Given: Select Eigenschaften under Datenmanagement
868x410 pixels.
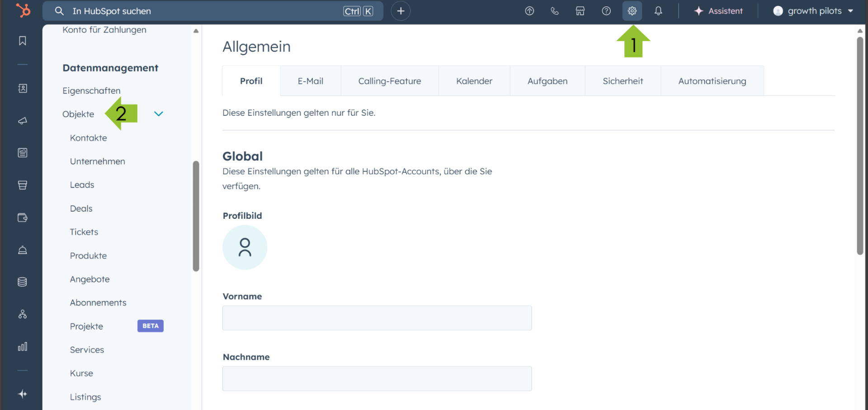Looking at the screenshot, I should click(x=91, y=90).
